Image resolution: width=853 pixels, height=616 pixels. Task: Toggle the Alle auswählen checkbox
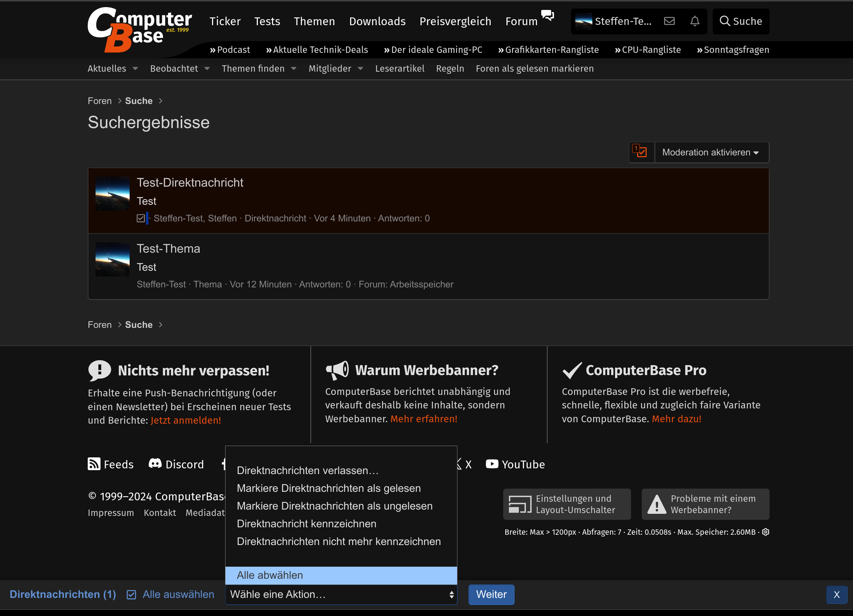click(x=131, y=595)
